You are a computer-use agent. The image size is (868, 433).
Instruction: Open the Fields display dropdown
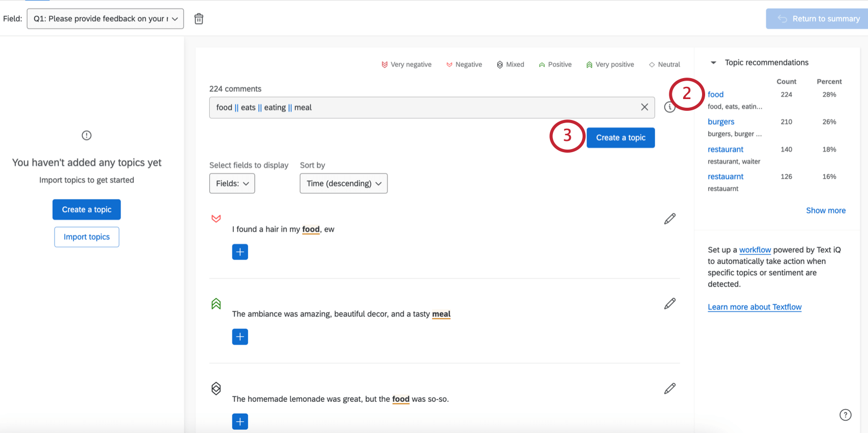[x=232, y=183]
